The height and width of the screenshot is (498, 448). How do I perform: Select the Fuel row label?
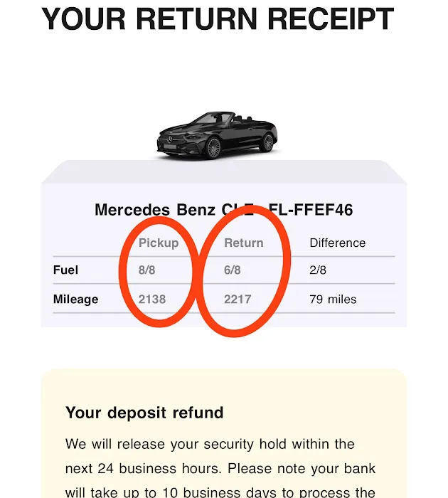(65, 270)
